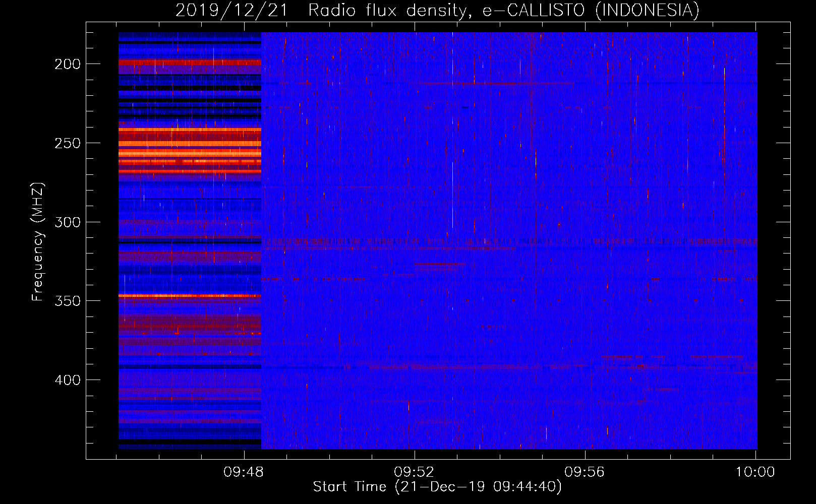
Task: Click the 'Frequency (MHZ)' axis label
Action: click(38, 242)
